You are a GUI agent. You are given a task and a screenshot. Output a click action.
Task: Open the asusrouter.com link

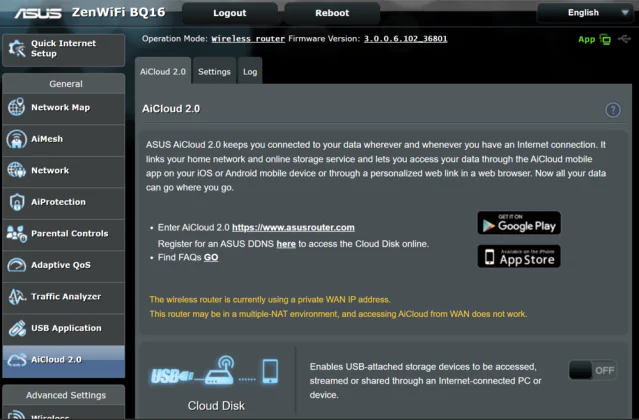293,228
